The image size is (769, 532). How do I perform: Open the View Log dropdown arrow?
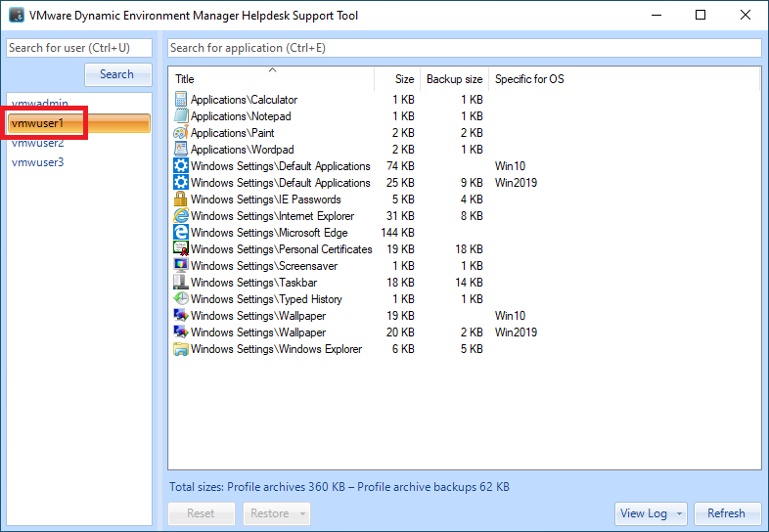(x=678, y=513)
